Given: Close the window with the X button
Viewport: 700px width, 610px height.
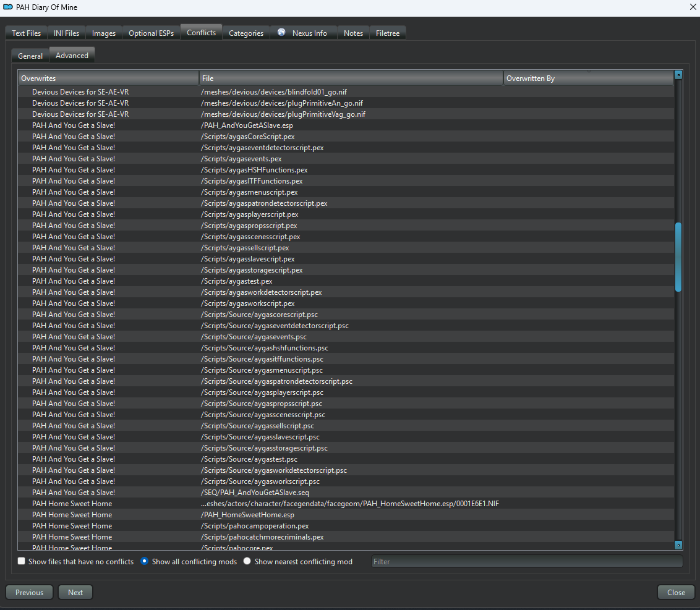Looking at the screenshot, I should tap(693, 7).
